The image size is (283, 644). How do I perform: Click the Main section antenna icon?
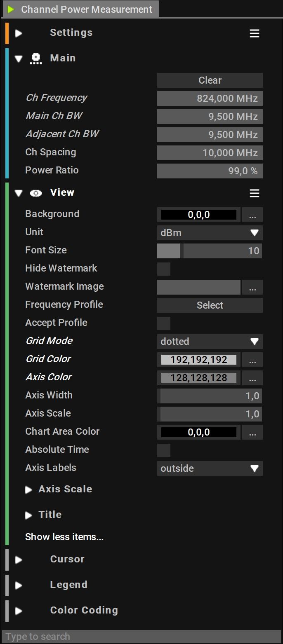36,59
